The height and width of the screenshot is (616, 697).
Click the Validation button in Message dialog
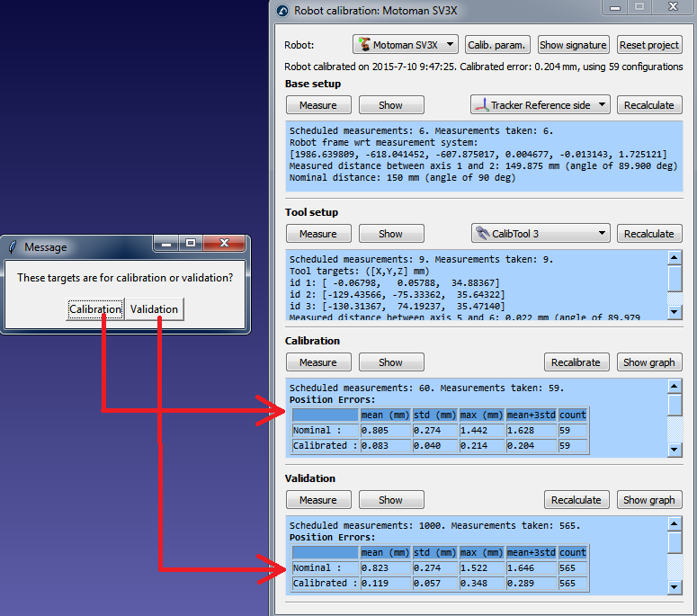pos(154,309)
